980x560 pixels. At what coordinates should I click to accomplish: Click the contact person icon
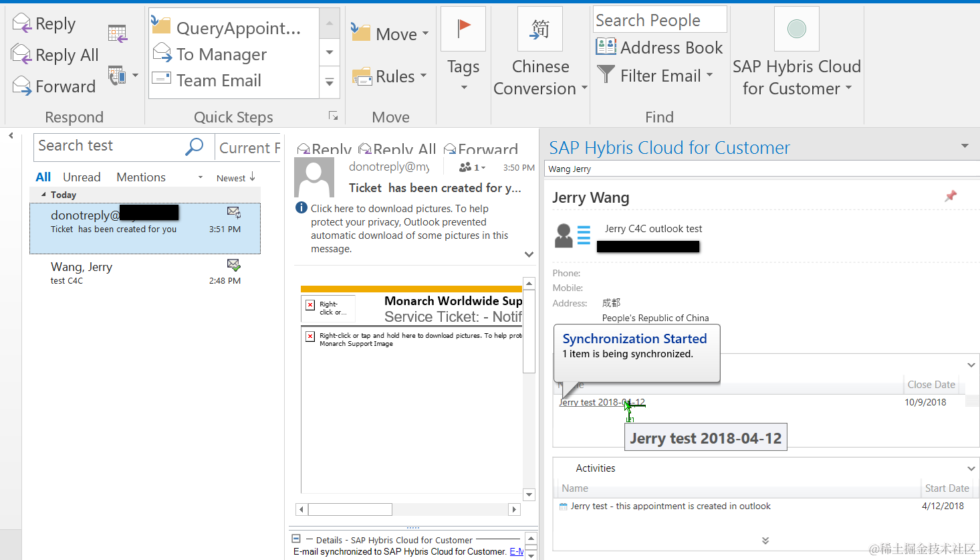pyautogui.click(x=564, y=236)
